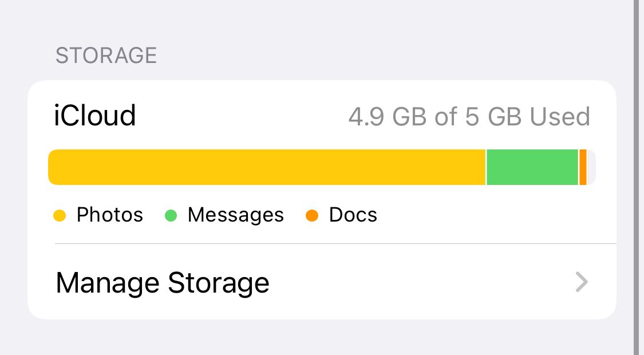
Task: Select the Messages label text
Action: (x=235, y=215)
